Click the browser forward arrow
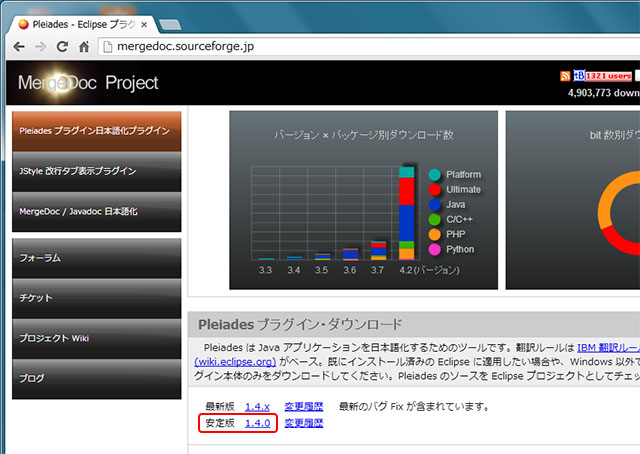The image size is (640, 454). pyautogui.click(x=40, y=47)
